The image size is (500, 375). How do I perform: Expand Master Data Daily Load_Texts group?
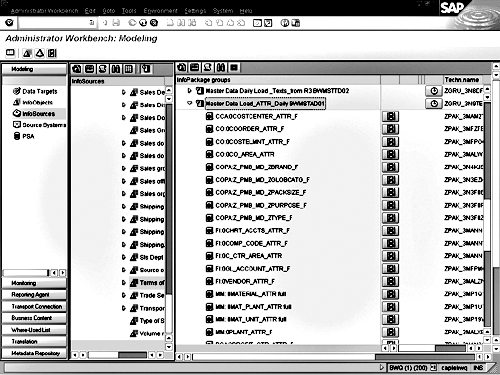tap(190, 91)
